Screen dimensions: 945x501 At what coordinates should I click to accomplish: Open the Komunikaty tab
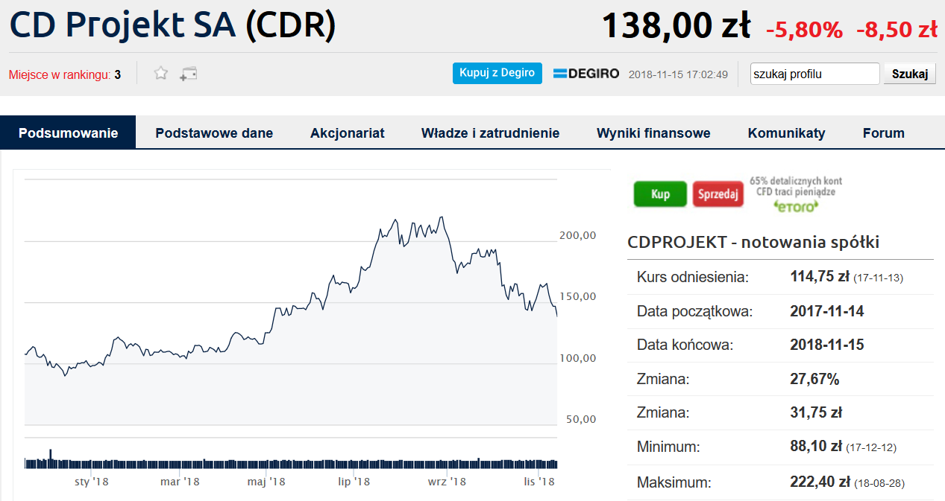786,133
